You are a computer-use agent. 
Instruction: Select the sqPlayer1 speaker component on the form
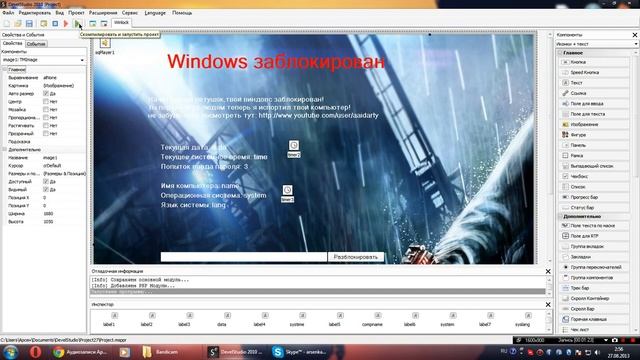[x=105, y=43]
